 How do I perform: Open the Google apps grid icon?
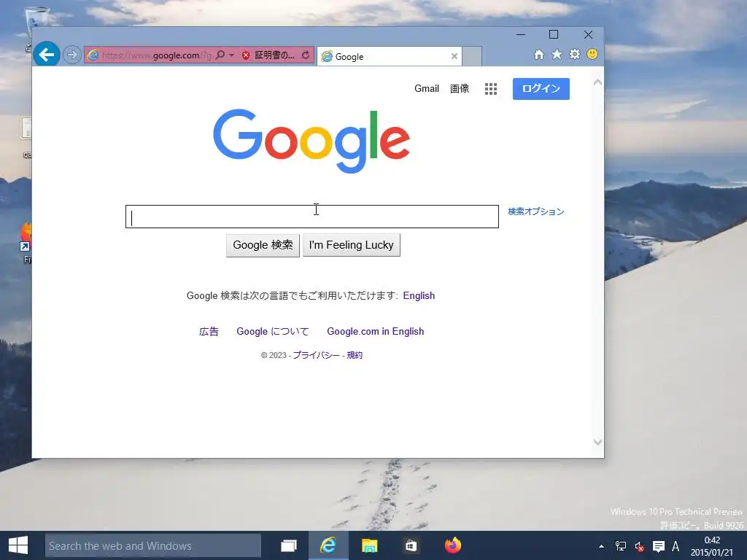(x=491, y=89)
